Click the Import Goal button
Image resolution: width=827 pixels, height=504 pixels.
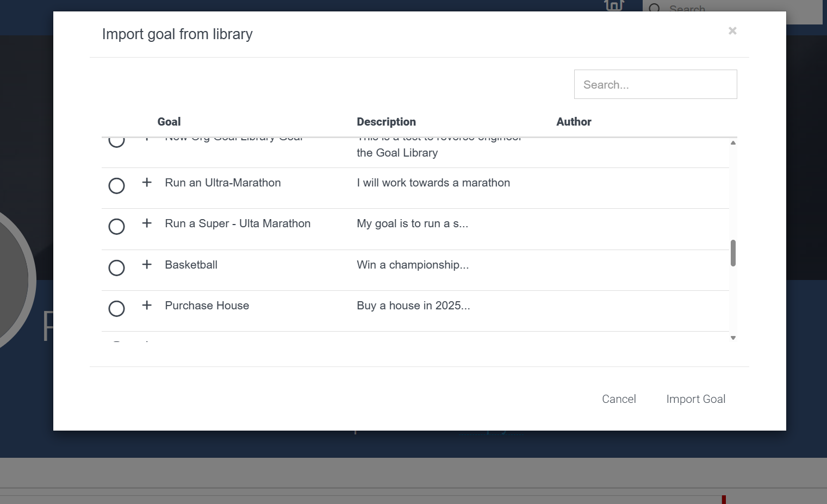(x=695, y=399)
